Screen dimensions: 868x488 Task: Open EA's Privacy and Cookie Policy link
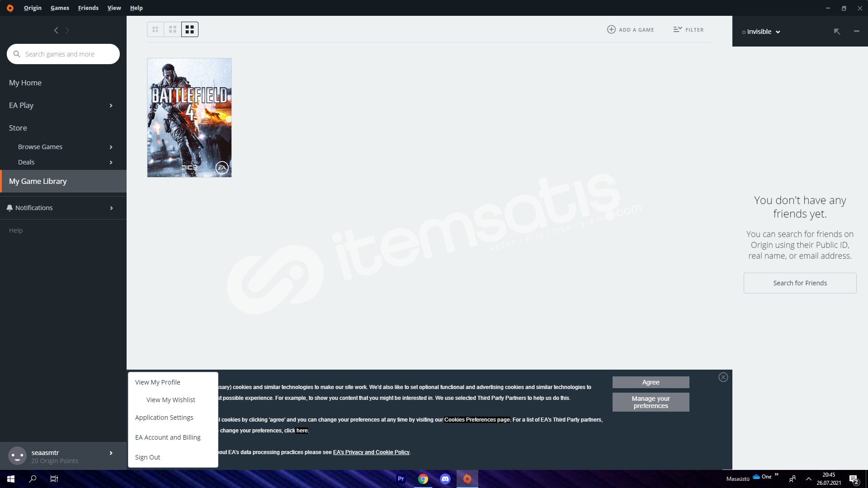click(371, 452)
